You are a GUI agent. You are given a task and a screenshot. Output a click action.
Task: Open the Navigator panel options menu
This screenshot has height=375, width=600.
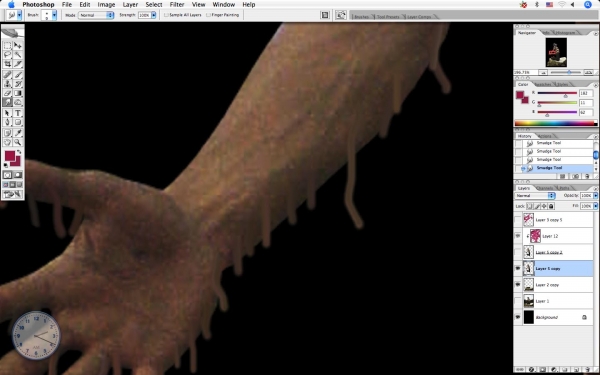click(x=596, y=33)
